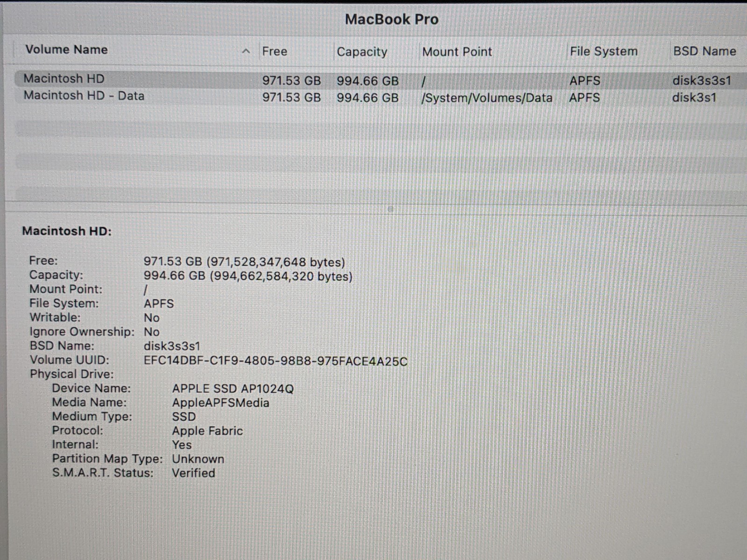Screen dimensions: 747x560
Task: Click Macintosh HD capacity 994.66 GB cell
Action: (x=367, y=81)
